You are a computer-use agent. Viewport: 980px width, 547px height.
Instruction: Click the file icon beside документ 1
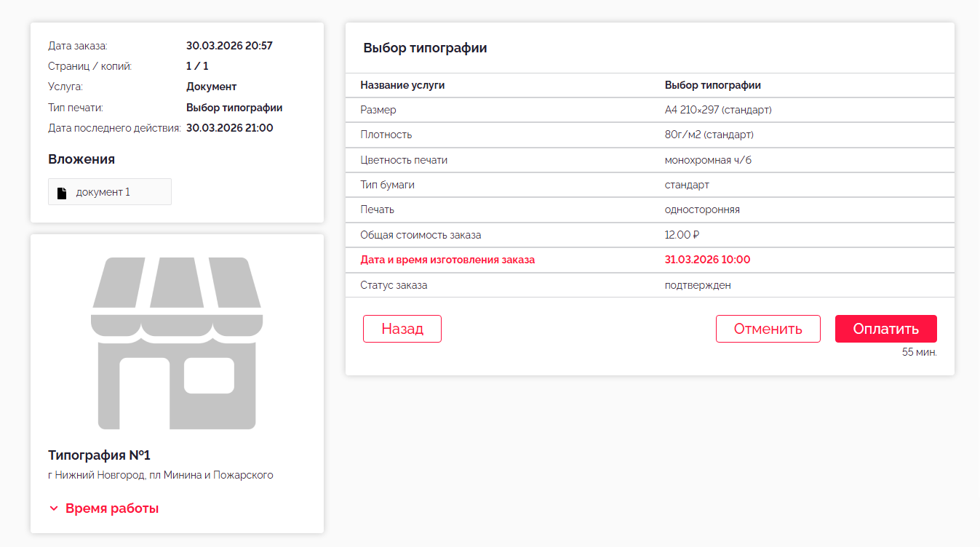click(x=62, y=193)
